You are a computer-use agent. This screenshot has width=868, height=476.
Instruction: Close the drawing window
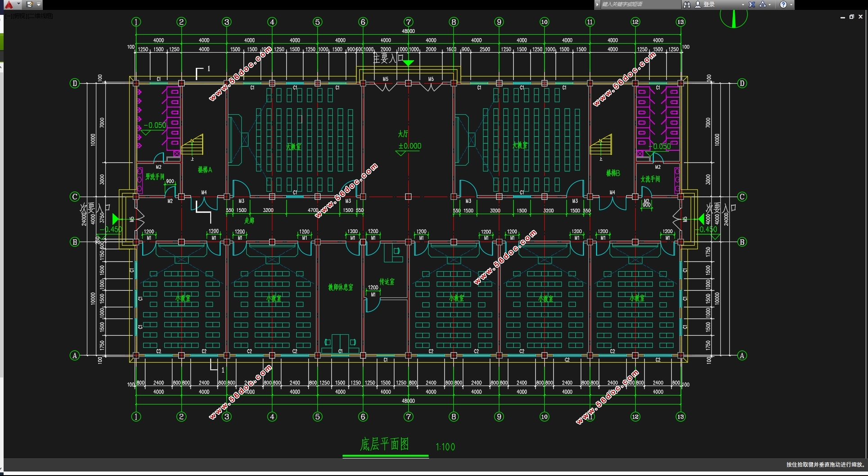(860, 17)
